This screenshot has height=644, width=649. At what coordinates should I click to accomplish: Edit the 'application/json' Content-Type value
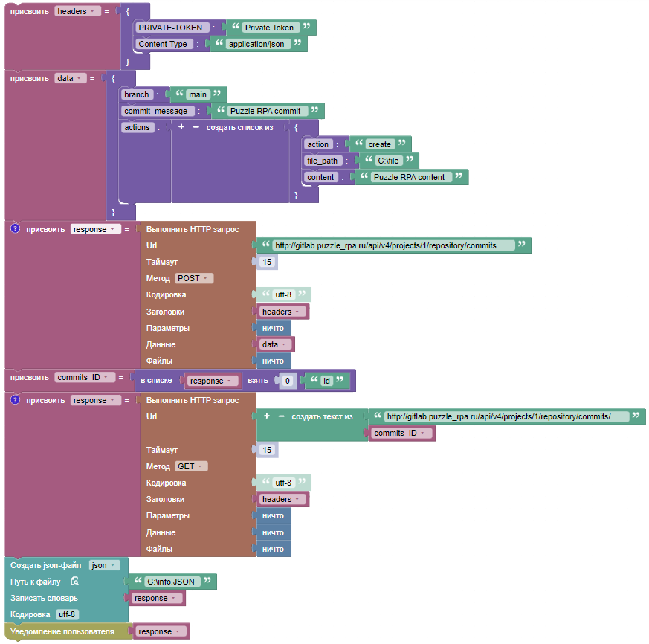click(x=256, y=44)
